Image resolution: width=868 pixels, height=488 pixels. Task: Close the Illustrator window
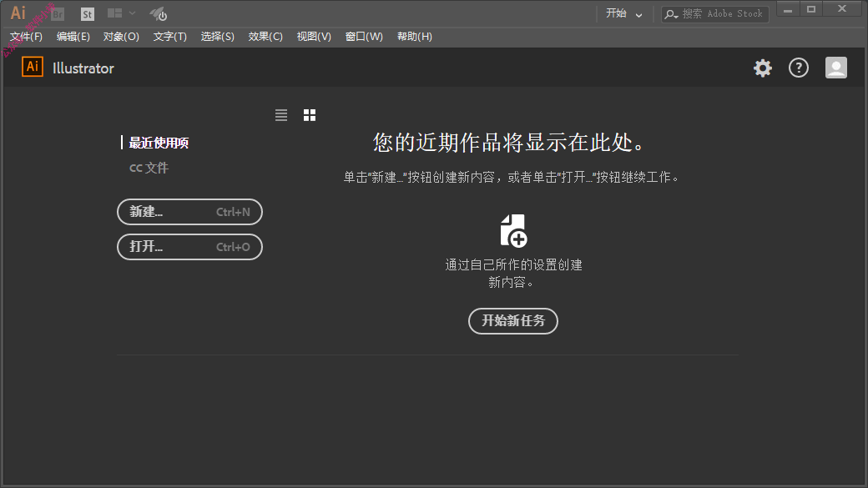pyautogui.click(x=842, y=9)
